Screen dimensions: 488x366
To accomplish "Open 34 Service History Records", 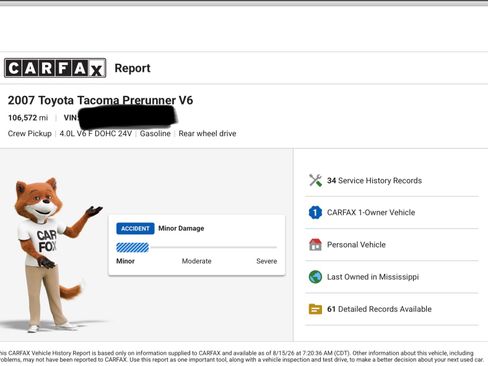I will pos(392,180).
